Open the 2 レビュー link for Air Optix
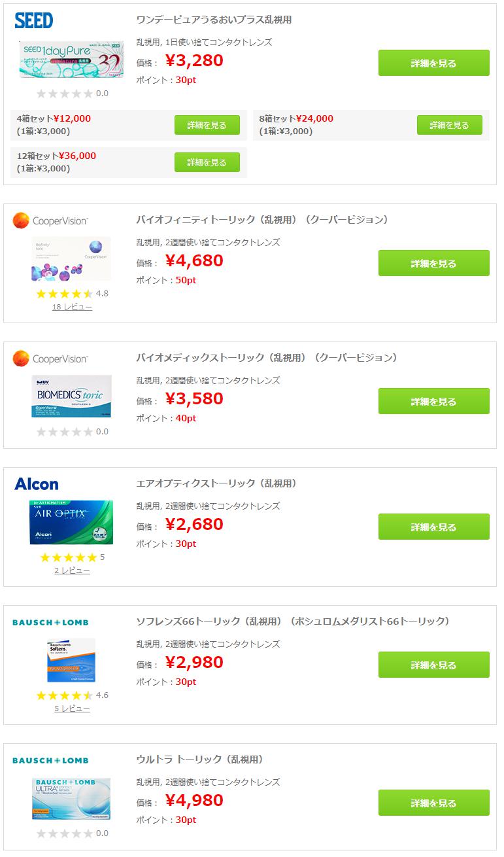The image size is (504, 857). (72, 570)
